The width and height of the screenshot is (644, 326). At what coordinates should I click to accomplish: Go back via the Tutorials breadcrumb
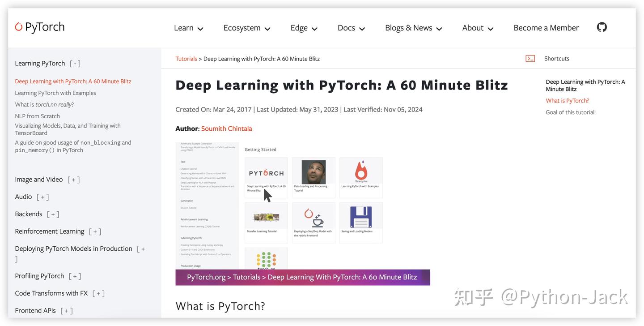(186, 58)
